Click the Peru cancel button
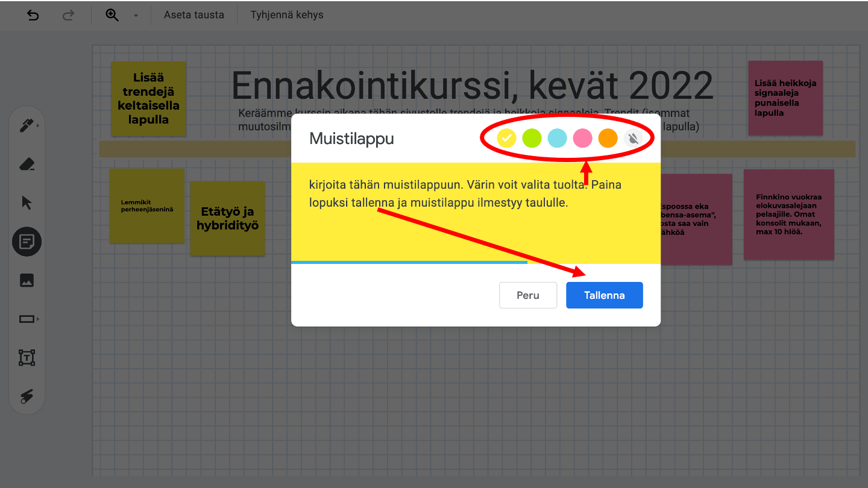The image size is (868, 488). pos(528,295)
